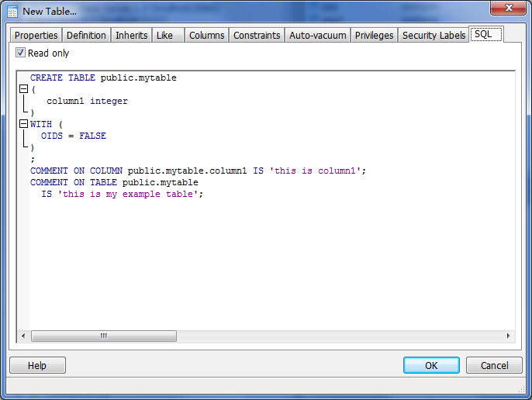Image resolution: width=532 pixels, height=400 pixels.
Task: Switch to the Properties tab
Action: click(36, 36)
